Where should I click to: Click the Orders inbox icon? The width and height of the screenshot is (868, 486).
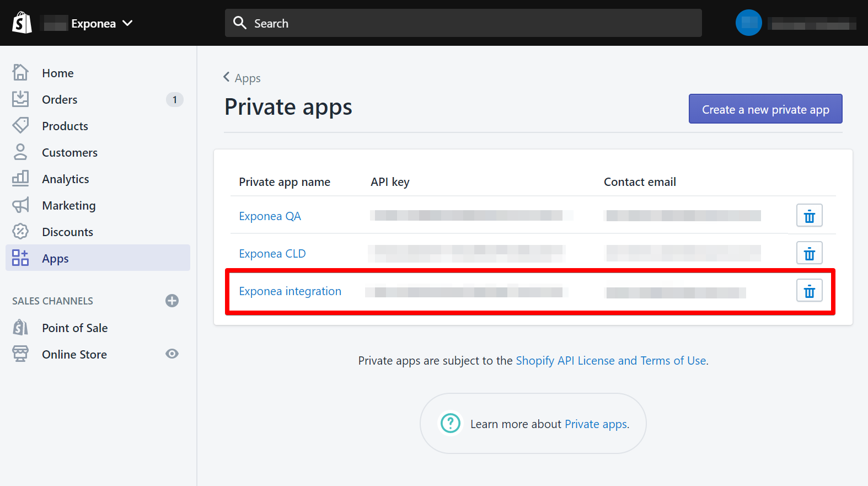coord(20,99)
